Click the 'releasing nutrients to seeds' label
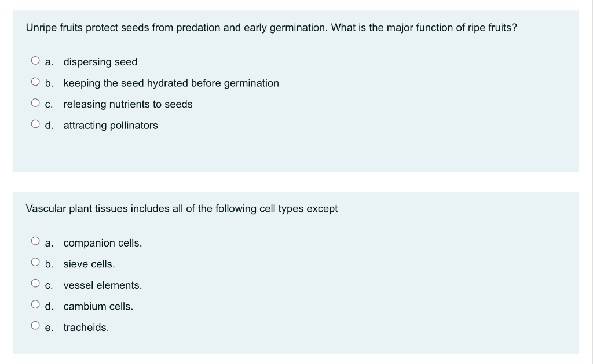 coord(128,104)
